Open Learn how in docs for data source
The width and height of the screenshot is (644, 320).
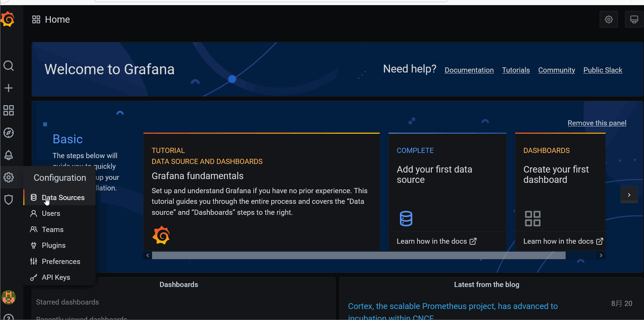tap(437, 241)
